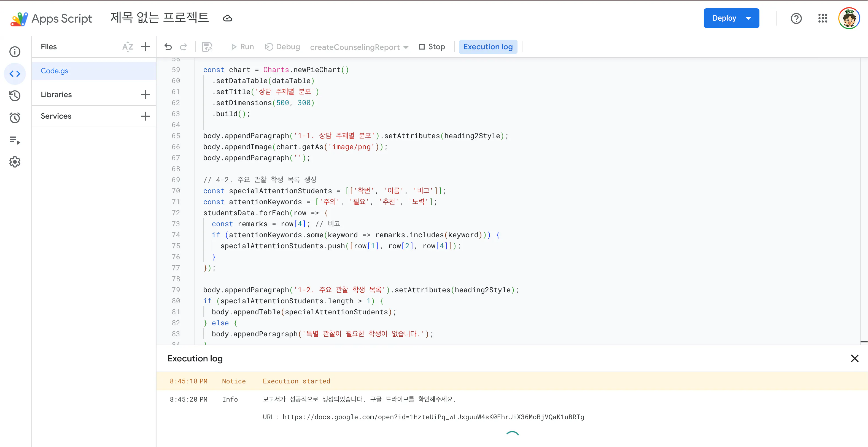Add a library with plus button

pyautogui.click(x=145, y=95)
